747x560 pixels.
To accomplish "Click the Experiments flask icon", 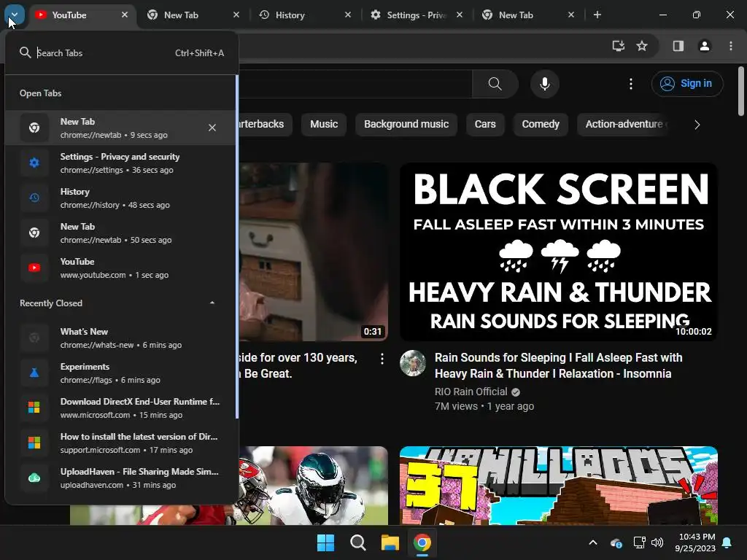I will point(34,373).
